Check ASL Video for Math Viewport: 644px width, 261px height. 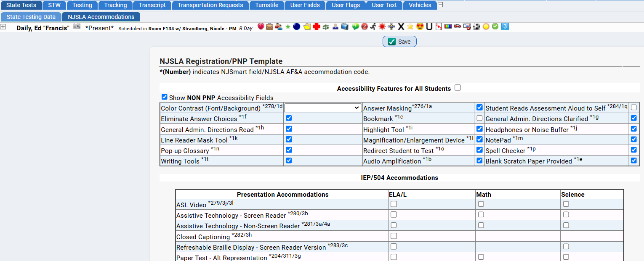pyautogui.click(x=481, y=204)
